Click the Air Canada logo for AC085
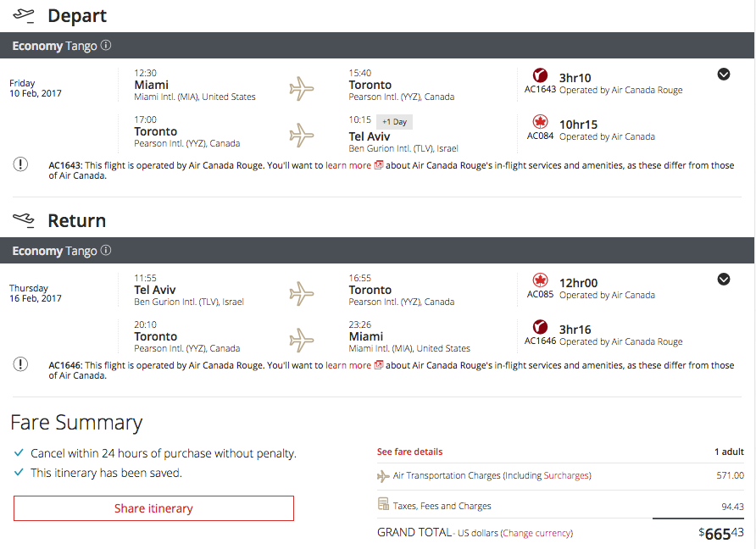756x549 pixels. [x=540, y=280]
